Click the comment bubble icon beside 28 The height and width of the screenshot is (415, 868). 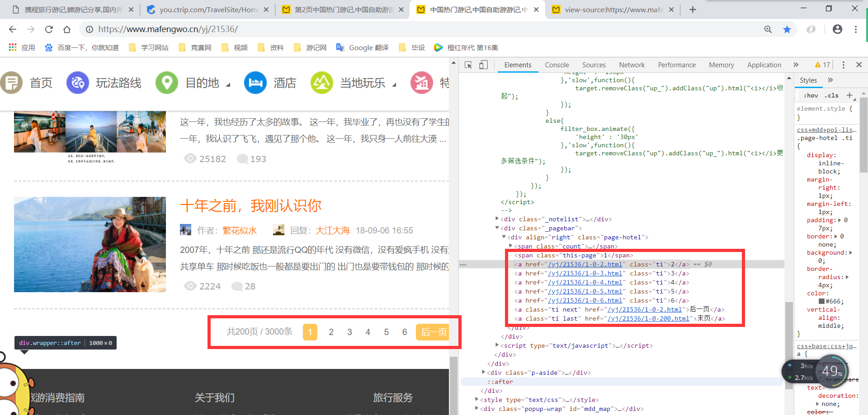[x=237, y=286]
